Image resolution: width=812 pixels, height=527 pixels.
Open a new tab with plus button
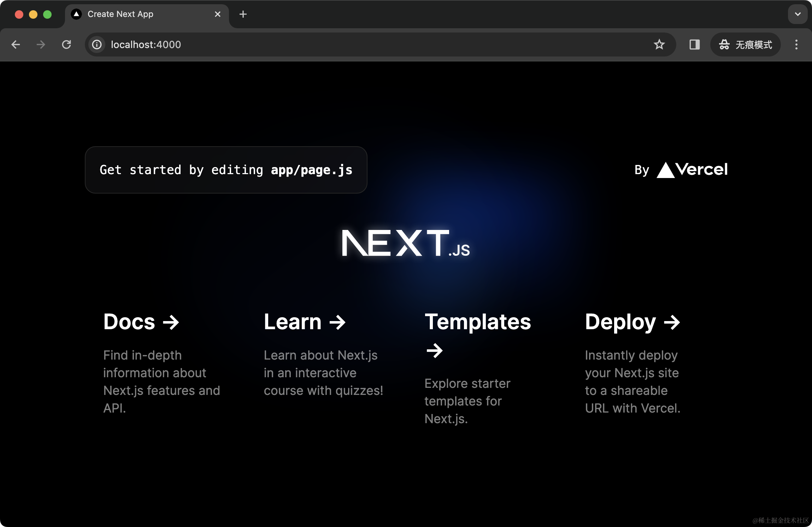tap(243, 14)
